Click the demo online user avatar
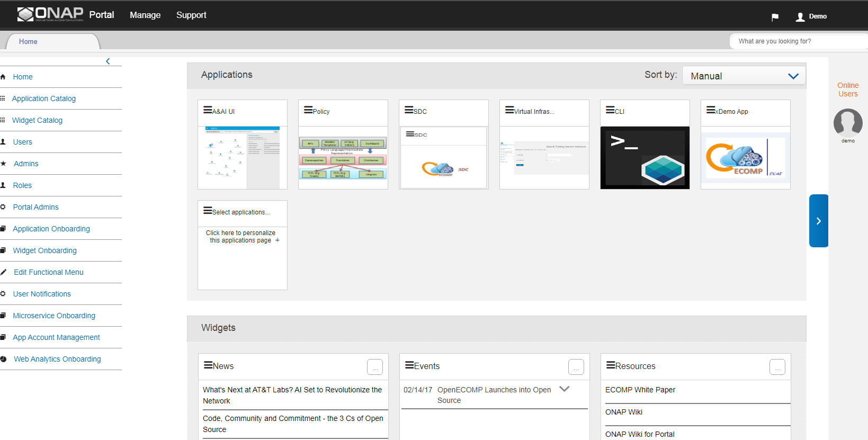Viewport: 868px width, 440px height. point(848,123)
